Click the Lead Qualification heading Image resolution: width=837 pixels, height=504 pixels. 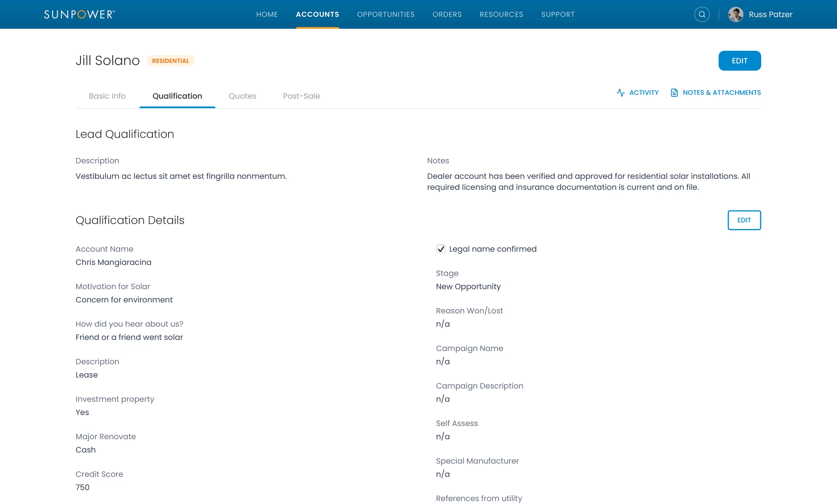[125, 134]
